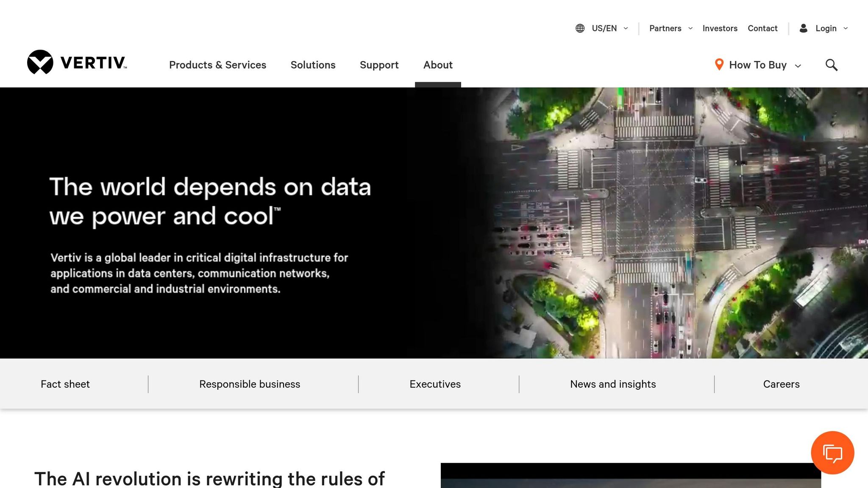Select the About navigation tab
The image size is (868, 488).
click(x=437, y=65)
